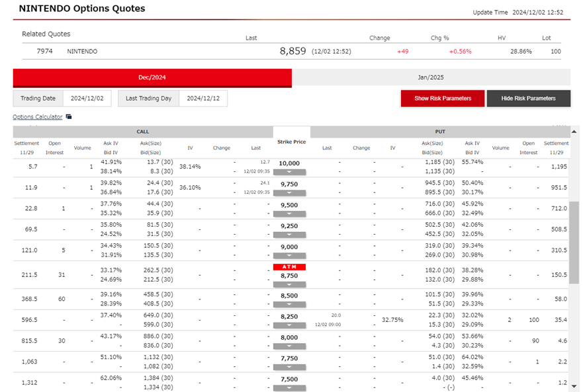Click the change percent +0.56%
This screenshot has width=585, height=392.
pyautogui.click(x=461, y=52)
